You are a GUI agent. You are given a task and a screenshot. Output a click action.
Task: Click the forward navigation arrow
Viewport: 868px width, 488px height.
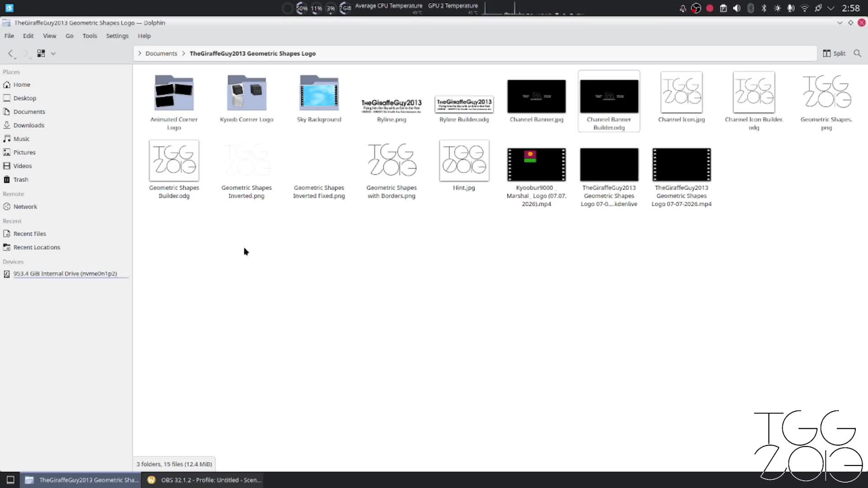(x=25, y=53)
